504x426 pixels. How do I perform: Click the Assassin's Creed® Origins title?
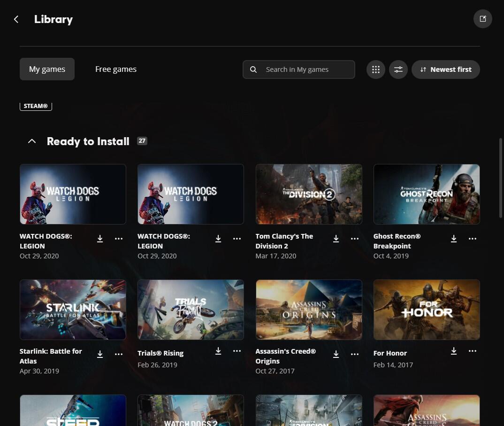point(285,356)
